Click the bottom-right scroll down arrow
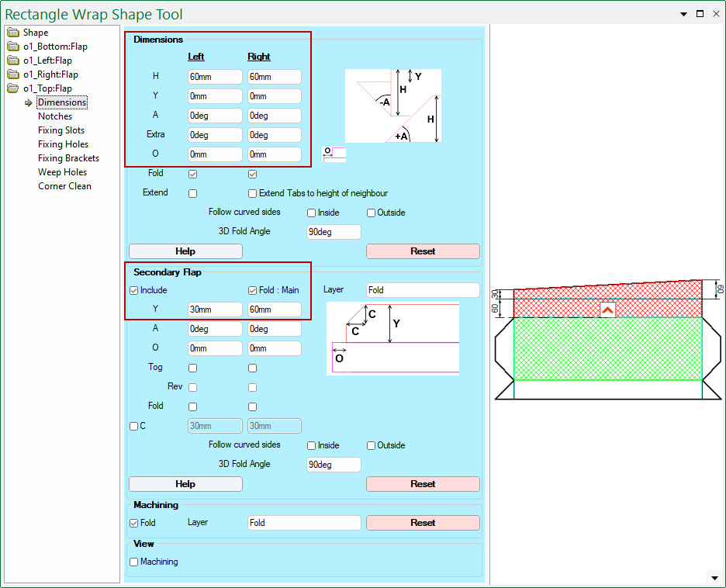This screenshot has height=588, width=726. [x=714, y=578]
